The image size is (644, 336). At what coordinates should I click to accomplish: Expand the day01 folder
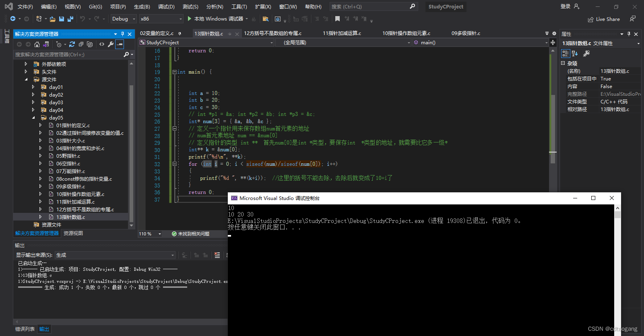[33, 87]
